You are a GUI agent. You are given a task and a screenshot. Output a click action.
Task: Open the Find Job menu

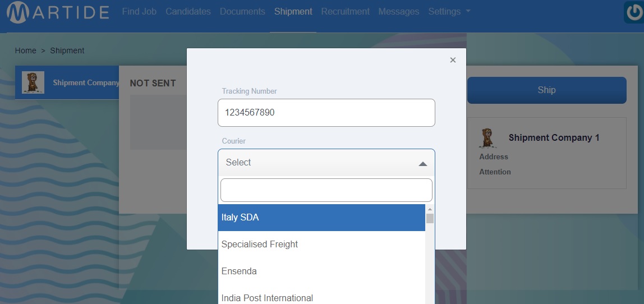(139, 12)
